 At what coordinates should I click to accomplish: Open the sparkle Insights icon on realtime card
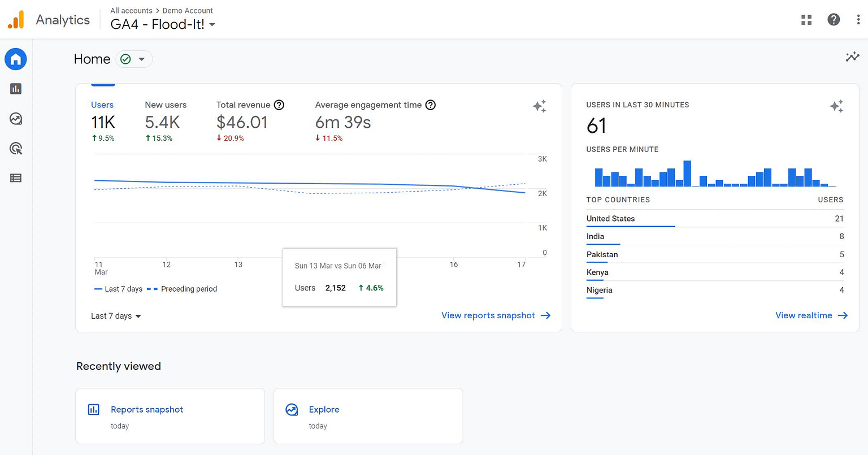click(x=837, y=105)
